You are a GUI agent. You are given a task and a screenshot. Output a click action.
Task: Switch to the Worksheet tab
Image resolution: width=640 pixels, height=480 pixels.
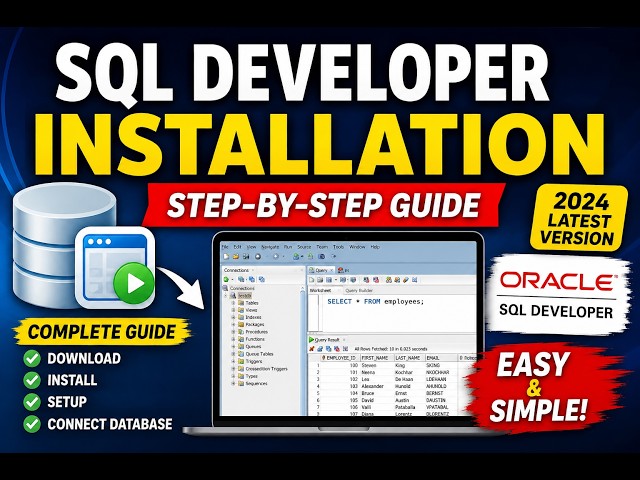[x=320, y=291]
